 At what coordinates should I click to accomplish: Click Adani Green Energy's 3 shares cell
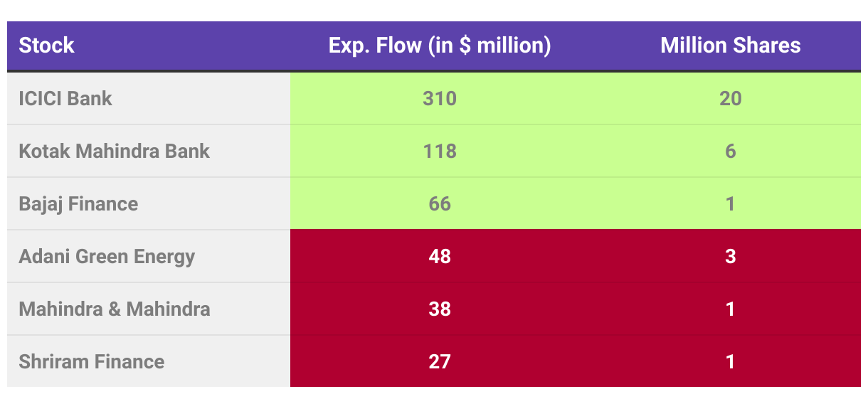click(731, 256)
